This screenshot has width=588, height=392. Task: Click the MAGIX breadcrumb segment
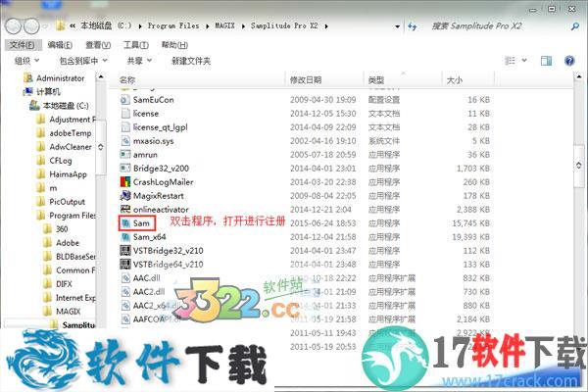point(224,25)
